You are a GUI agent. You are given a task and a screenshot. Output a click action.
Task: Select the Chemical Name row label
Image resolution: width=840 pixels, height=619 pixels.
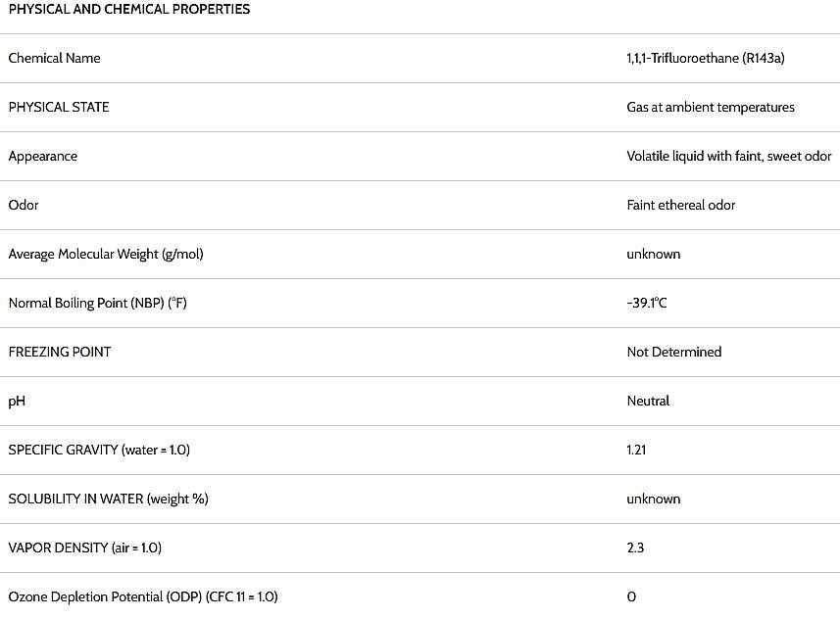pyautogui.click(x=54, y=58)
